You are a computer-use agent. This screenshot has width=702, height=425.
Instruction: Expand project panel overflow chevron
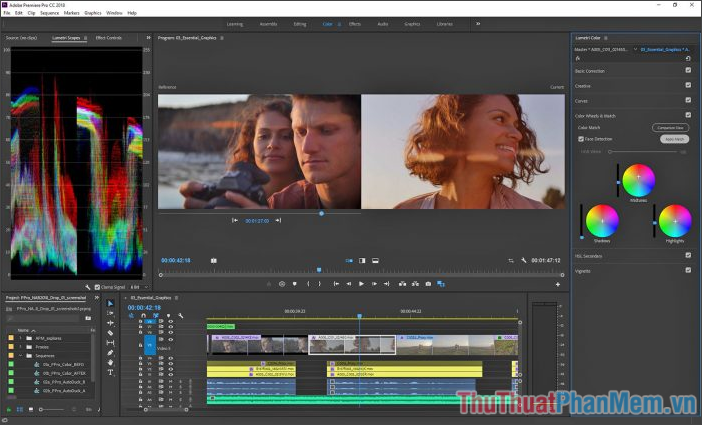(x=97, y=297)
